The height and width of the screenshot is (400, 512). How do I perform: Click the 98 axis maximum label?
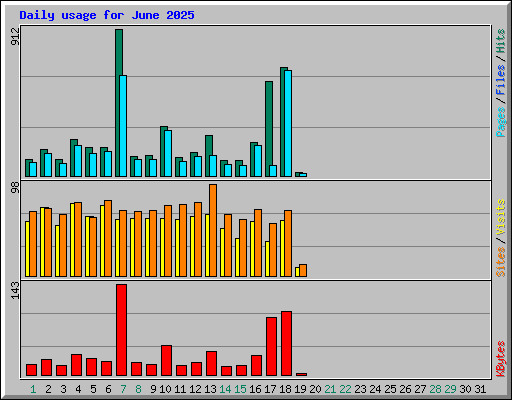[15, 188]
